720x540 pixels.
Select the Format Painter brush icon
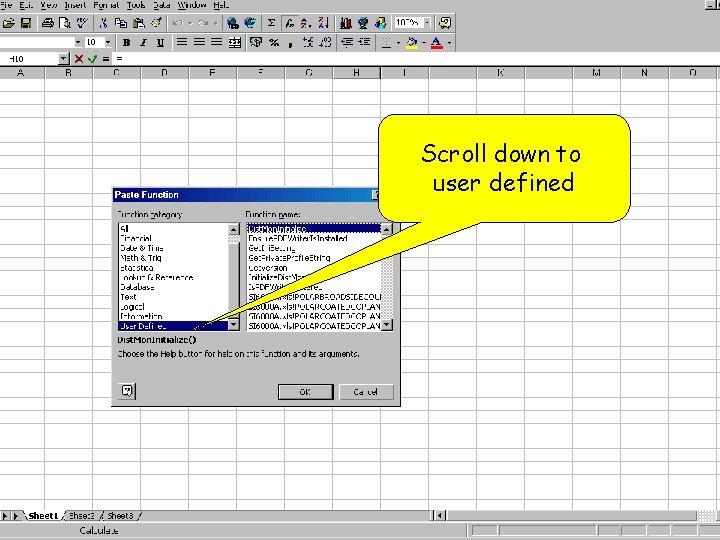pos(156,23)
